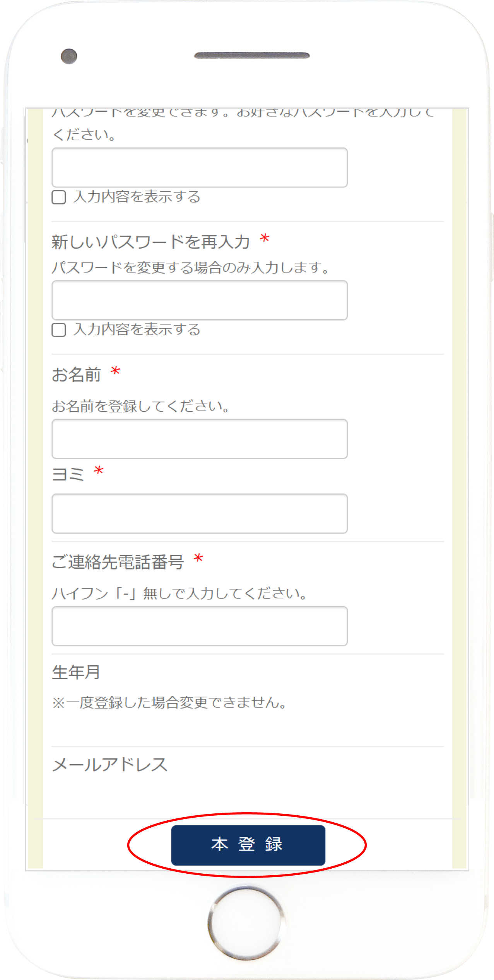Click the ヨミ reading input field
This screenshot has width=494, height=980.
200,513
